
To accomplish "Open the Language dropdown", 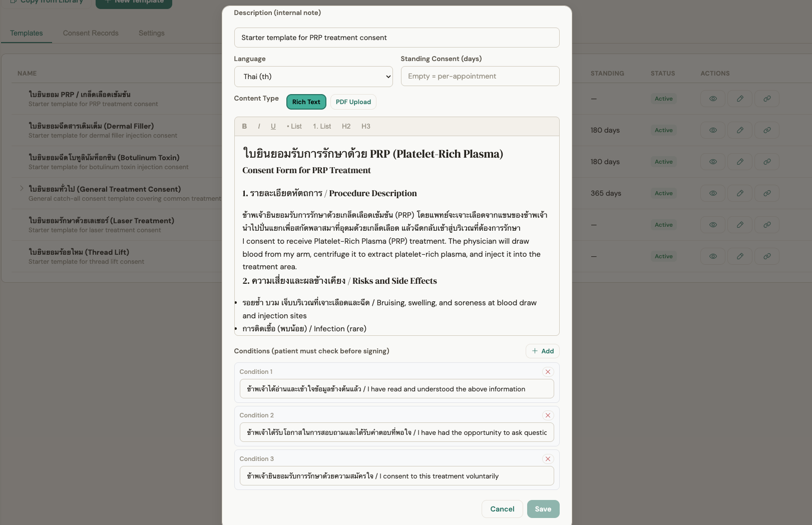I will pyautogui.click(x=313, y=76).
